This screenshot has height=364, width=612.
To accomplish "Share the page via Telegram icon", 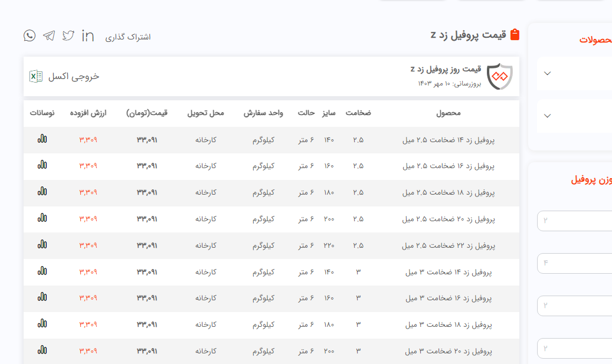I will [49, 35].
